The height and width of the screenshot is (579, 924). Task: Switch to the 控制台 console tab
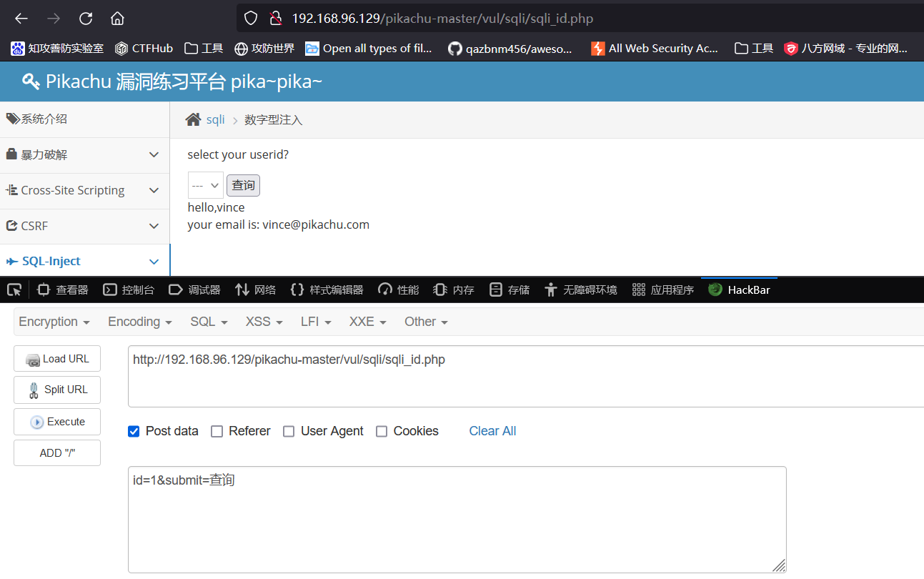click(x=129, y=289)
